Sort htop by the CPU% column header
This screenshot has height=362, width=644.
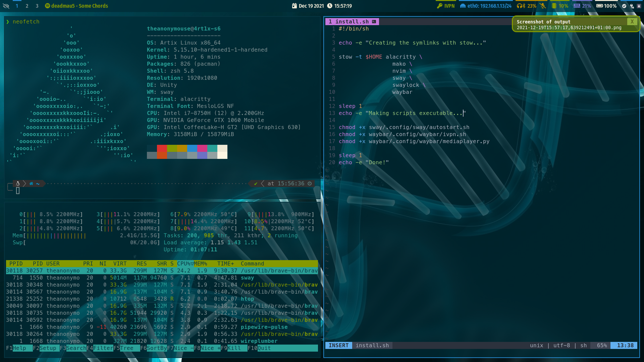click(x=185, y=263)
